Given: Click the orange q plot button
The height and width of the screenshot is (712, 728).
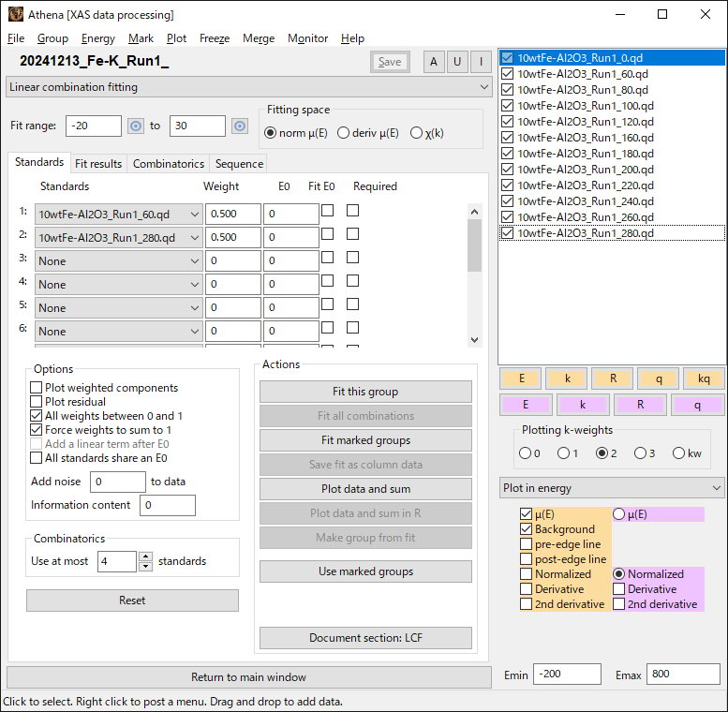Looking at the screenshot, I should click(x=659, y=378).
